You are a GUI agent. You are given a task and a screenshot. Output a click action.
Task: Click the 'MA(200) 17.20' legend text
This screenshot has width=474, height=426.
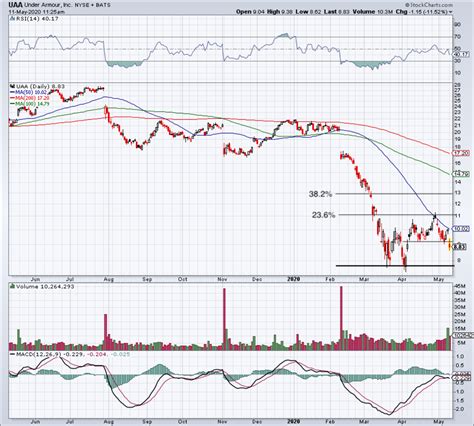click(x=32, y=98)
